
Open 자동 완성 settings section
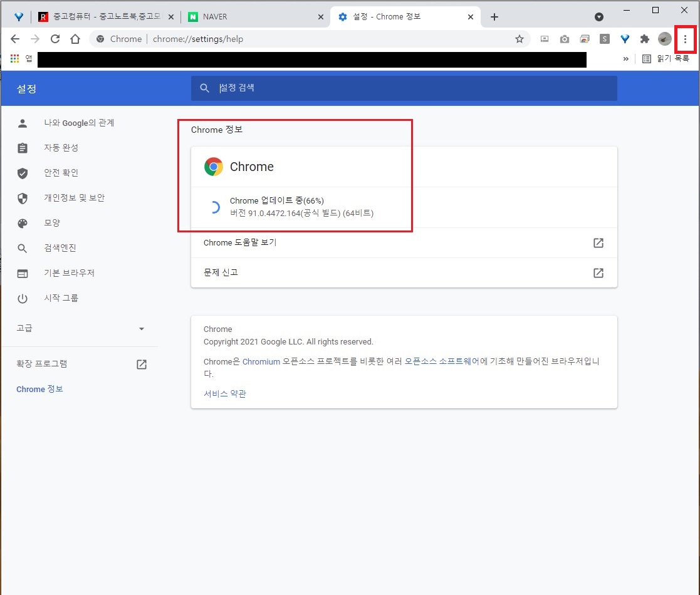click(61, 148)
